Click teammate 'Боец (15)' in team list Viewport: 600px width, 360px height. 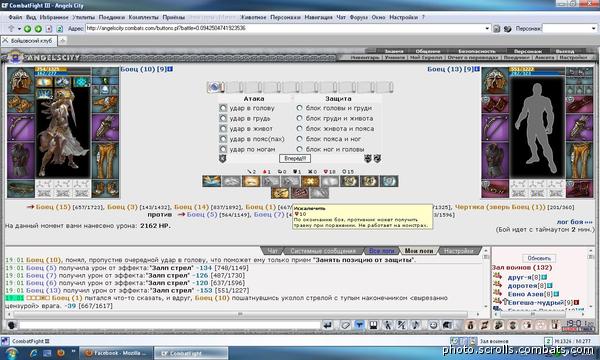(53, 207)
